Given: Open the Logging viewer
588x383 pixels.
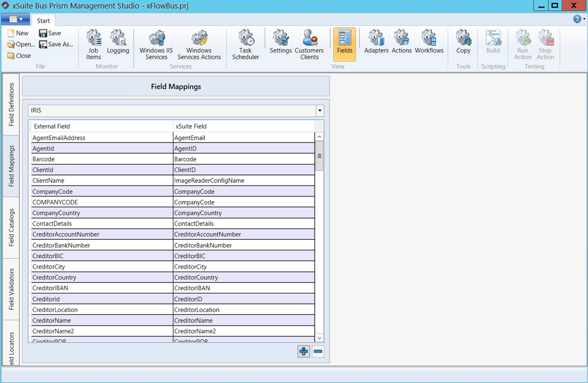Looking at the screenshot, I should [x=118, y=44].
